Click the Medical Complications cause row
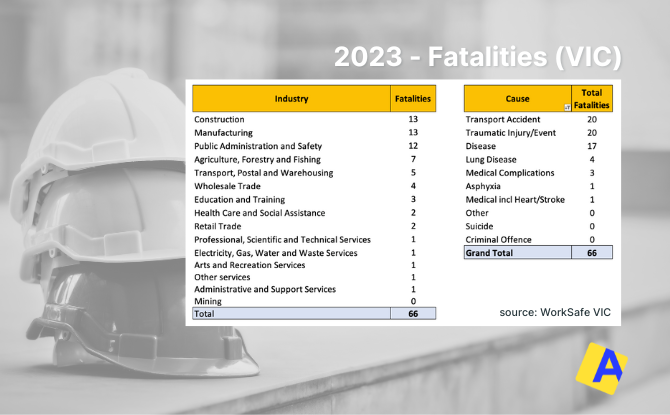The image size is (670, 415). [538, 173]
